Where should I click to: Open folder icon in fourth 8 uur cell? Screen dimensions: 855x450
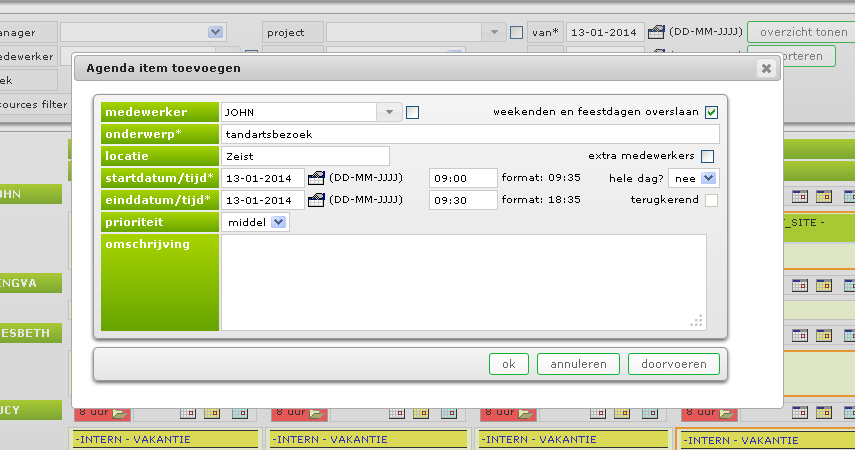[x=726, y=414]
